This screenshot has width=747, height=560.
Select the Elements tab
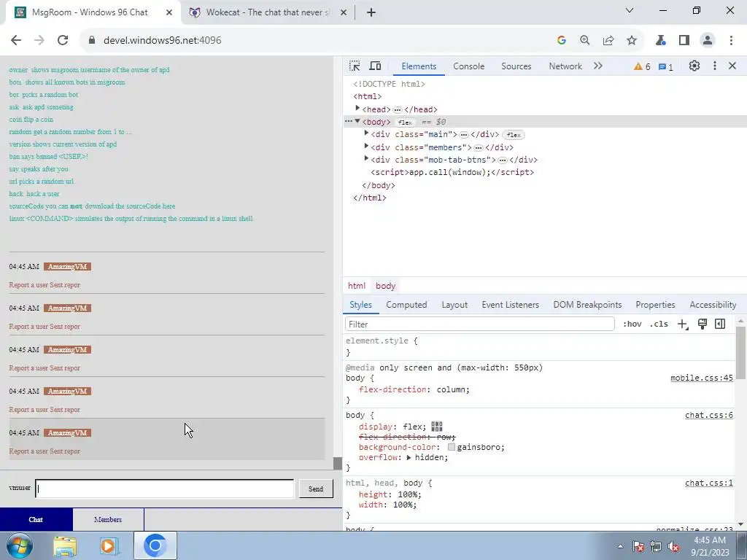(x=419, y=66)
